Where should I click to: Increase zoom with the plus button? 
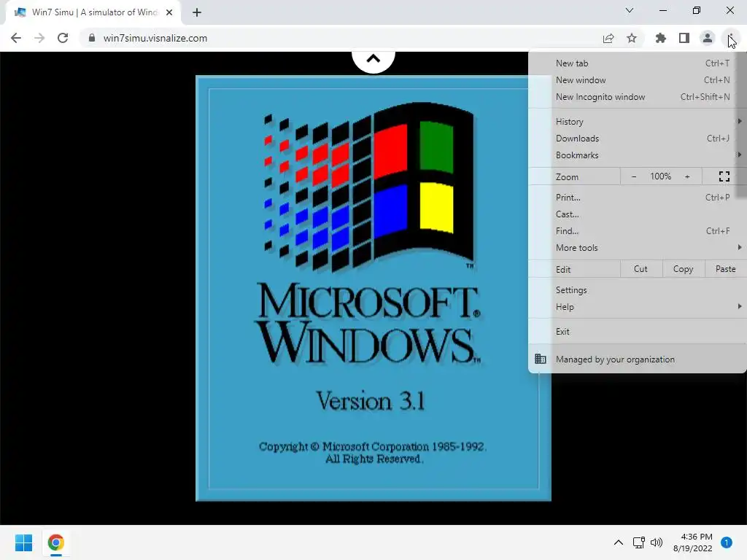tap(687, 176)
